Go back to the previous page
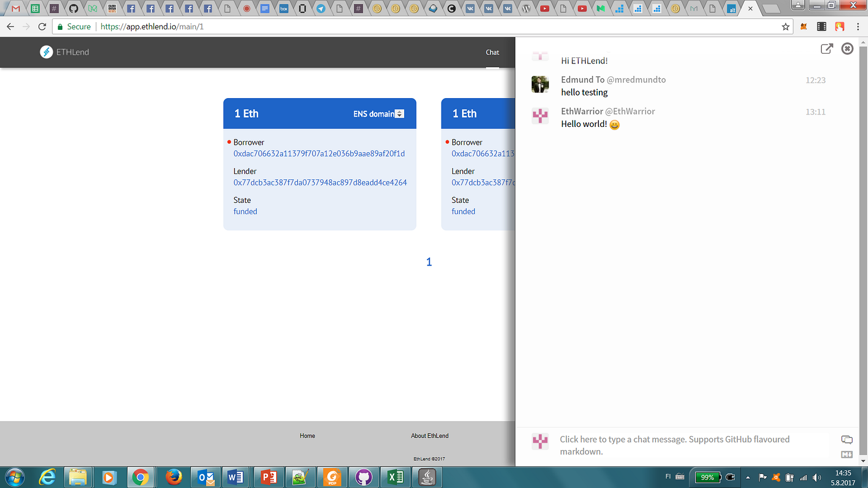The height and width of the screenshot is (488, 868). pyautogui.click(x=10, y=27)
